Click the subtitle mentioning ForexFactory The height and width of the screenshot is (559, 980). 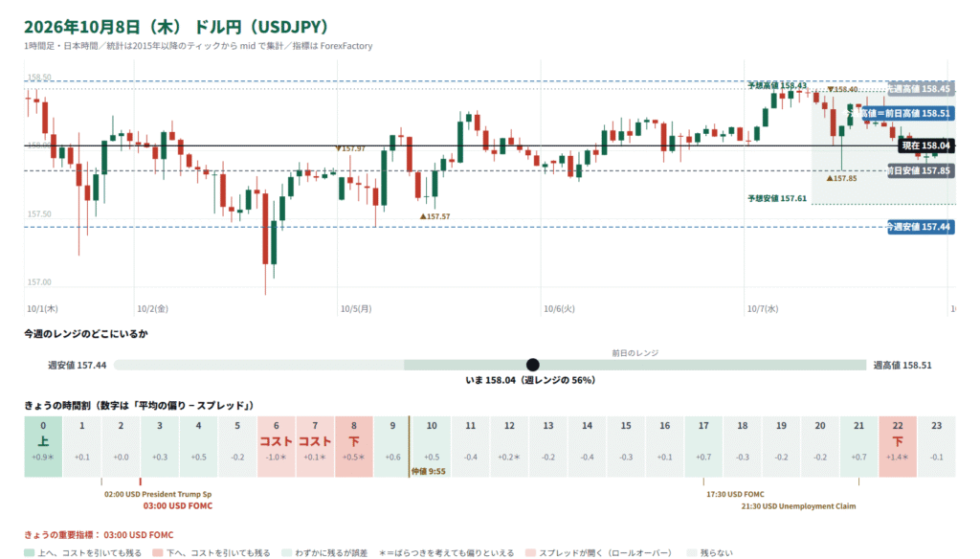tap(198, 46)
